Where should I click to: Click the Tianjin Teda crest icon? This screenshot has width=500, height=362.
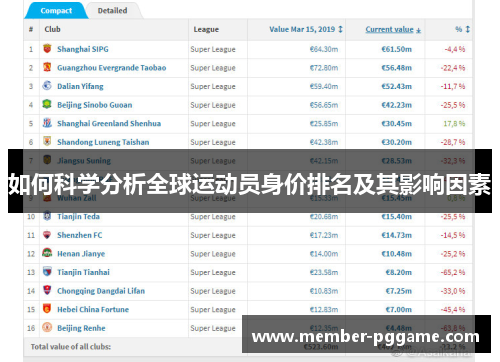[x=47, y=216]
